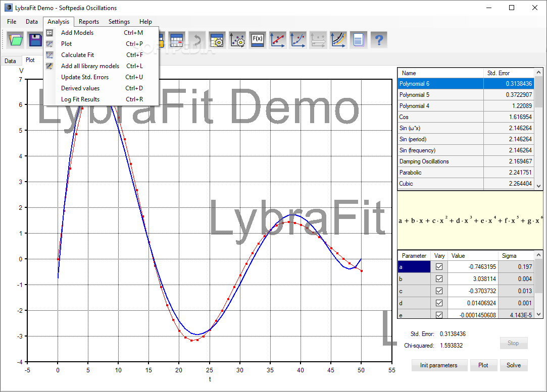Save data using the floppy disk icon
This screenshot has width=547, height=392.
tap(35, 40)
